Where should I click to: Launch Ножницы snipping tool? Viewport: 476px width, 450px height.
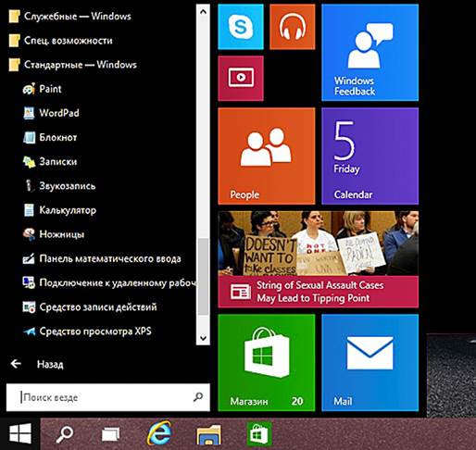(54, 234)
